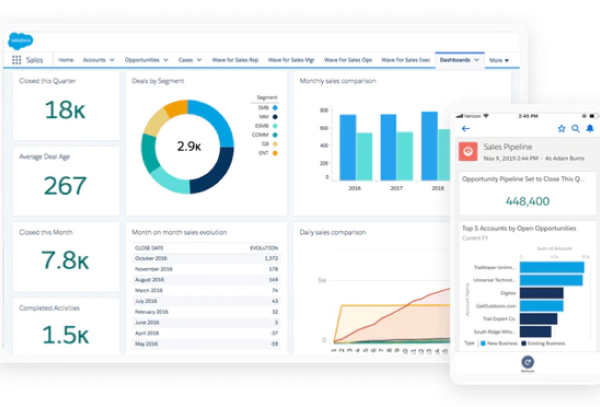The width and height of the screenshot is (600, 407).
Task: Open the Accounts tab
Action: (x=94, y=60)
